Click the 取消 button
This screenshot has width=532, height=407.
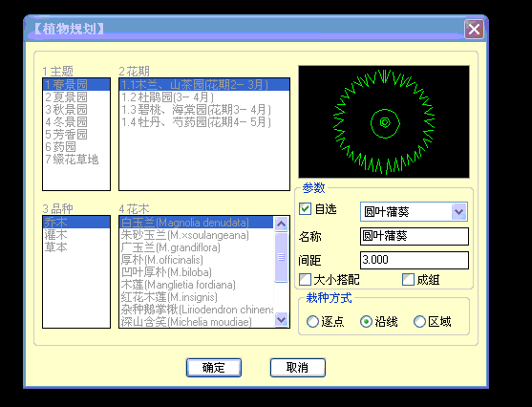298,368
